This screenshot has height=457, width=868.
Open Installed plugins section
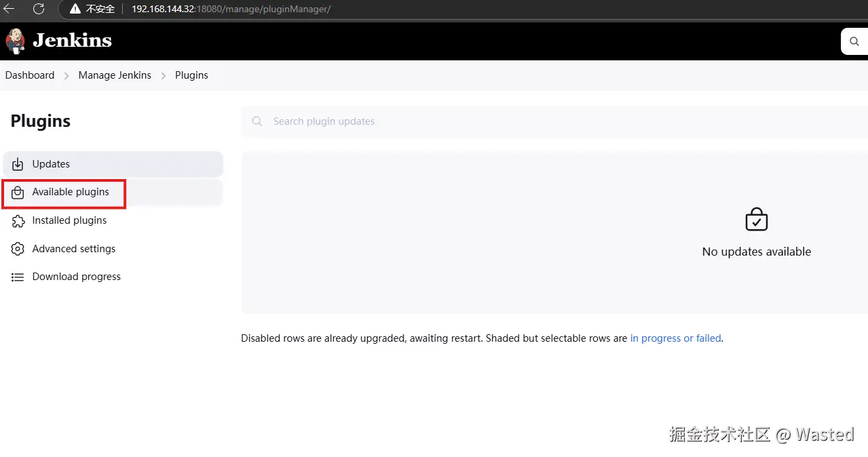coord(113,220)
